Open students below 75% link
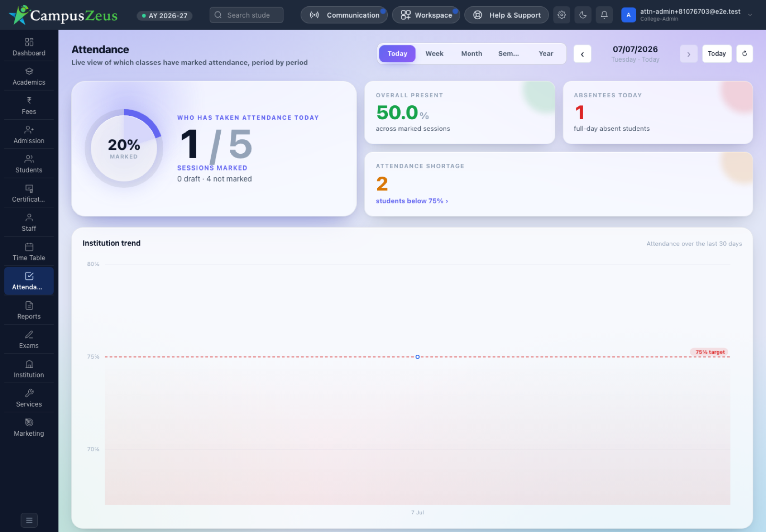The image size is (766, 532). pos(412,201)
